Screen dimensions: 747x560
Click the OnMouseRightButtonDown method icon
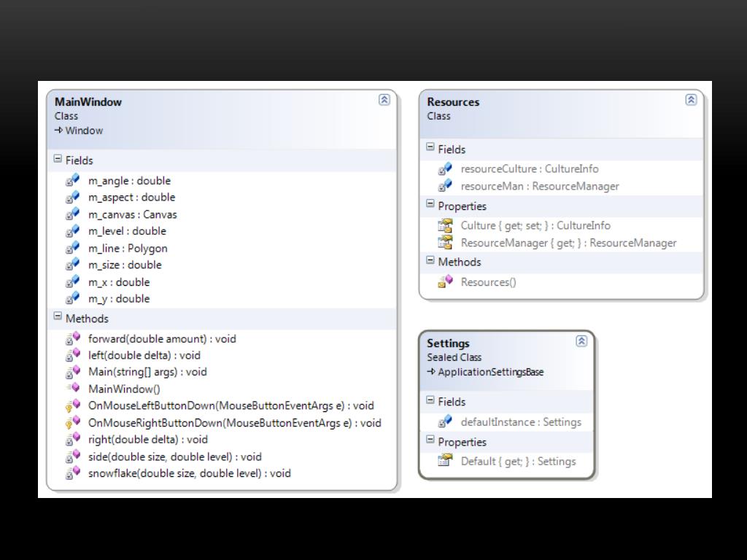[x=72, y=422]
